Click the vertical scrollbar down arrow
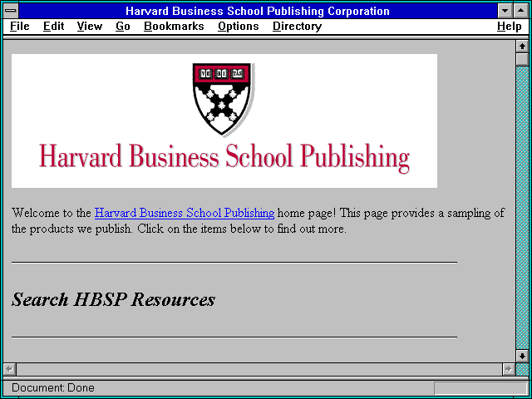Image resolution: width=532 pixels, height=399 pixels. pos(522,356)
